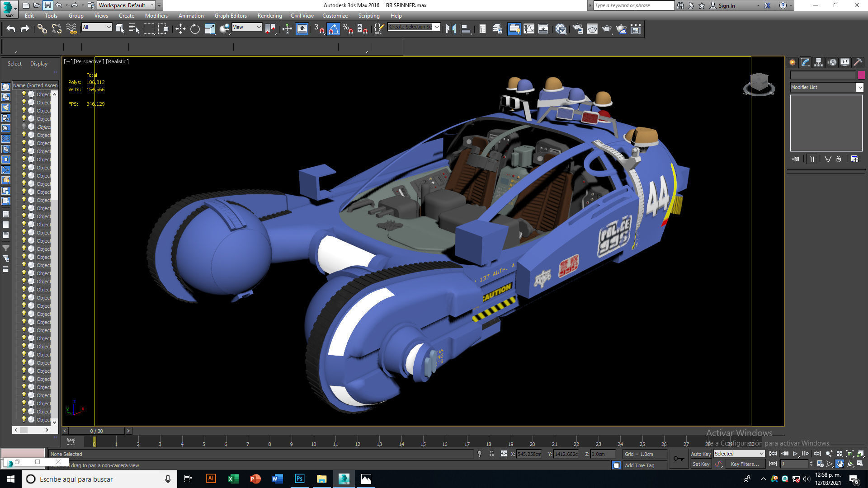
Task: Open the Curve Editor
Action: point(529,29)
